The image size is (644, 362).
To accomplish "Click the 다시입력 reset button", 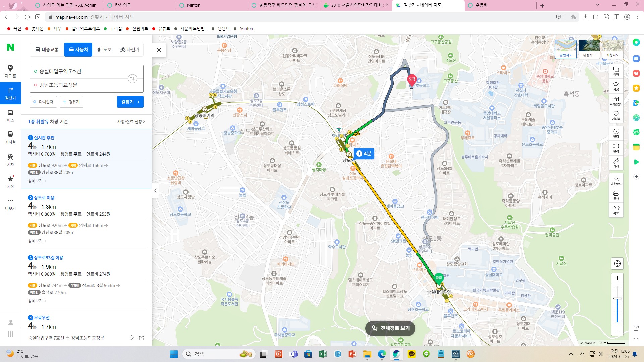I will coord(43,102).
